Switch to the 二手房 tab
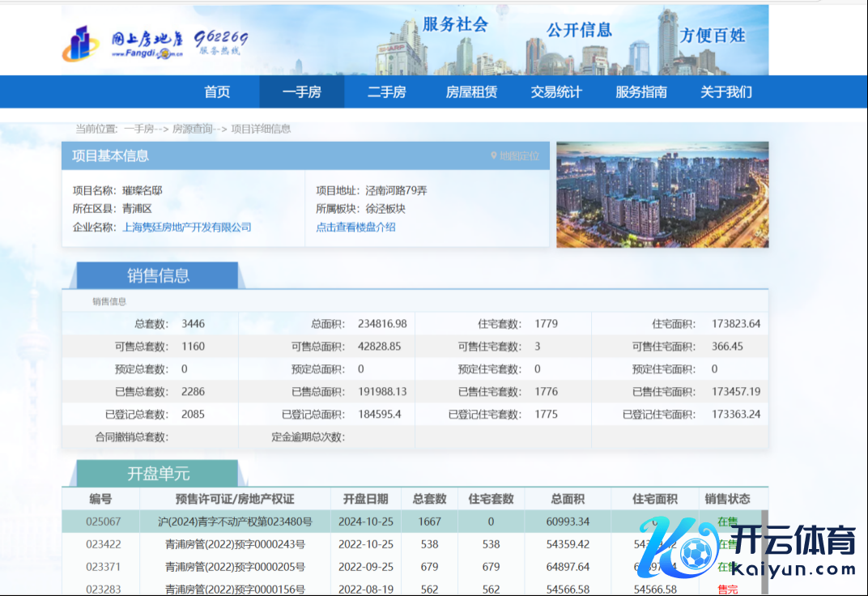The width and height of the screenshot is (868, 596). tap(386, 92)
